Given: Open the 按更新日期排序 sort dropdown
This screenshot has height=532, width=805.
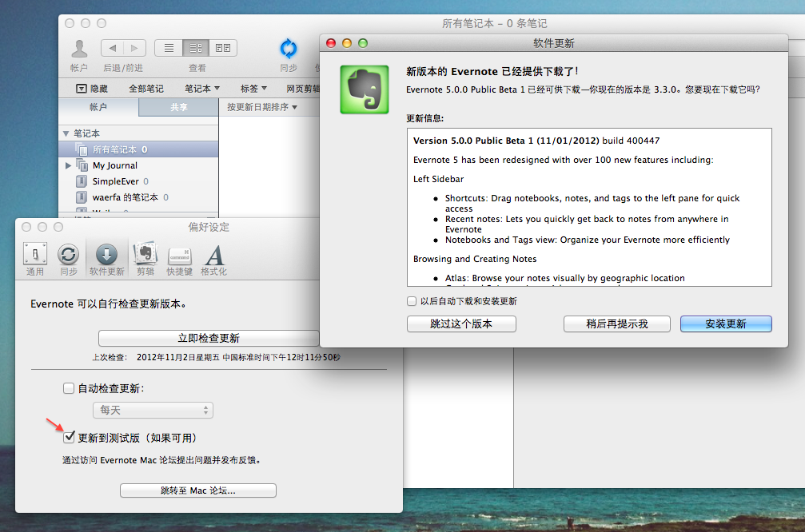Looking at the screenshot, I should [x=262, y=107].
